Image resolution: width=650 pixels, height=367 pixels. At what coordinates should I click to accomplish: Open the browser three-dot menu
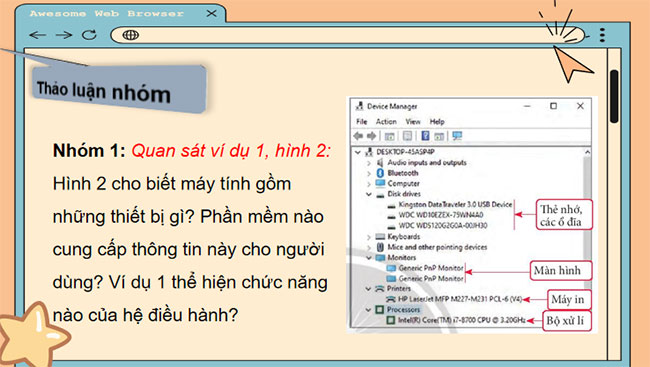[x=602, y=35]
